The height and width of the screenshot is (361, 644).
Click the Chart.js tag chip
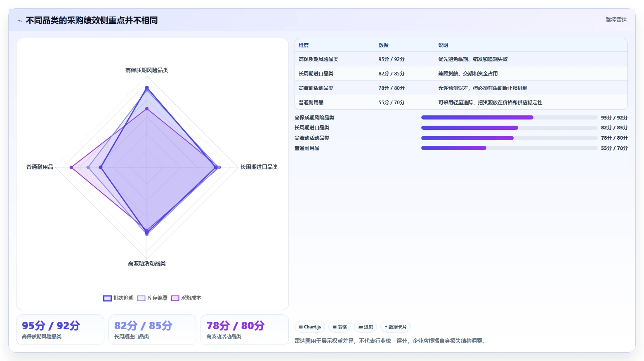coord(310,327)
